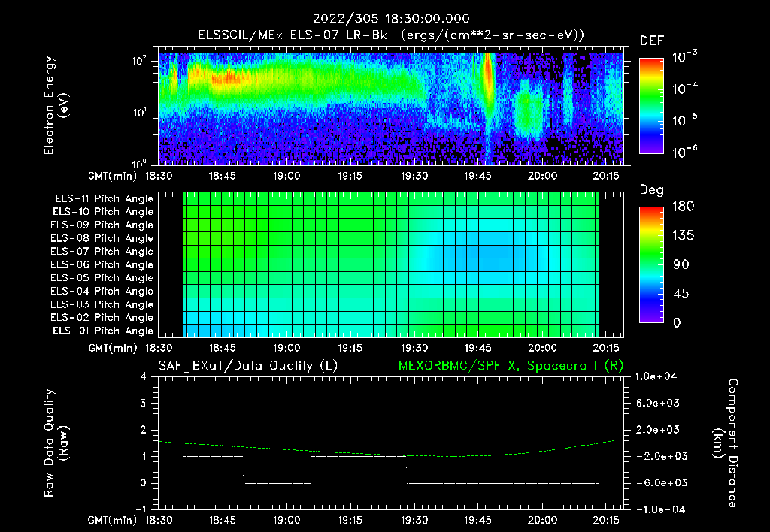Select the ELS-11 Pitch Angle row label
770x532 pixels.
(104, 199)
